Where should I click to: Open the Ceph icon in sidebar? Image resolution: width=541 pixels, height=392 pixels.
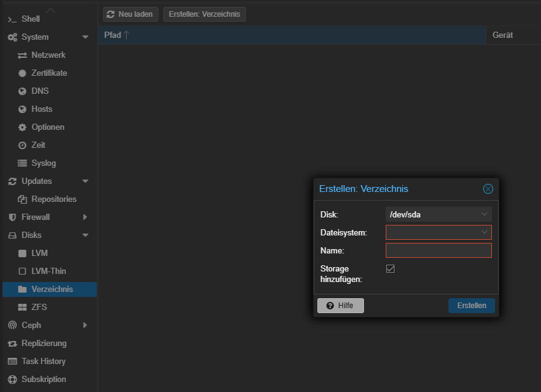click(12, 325)
